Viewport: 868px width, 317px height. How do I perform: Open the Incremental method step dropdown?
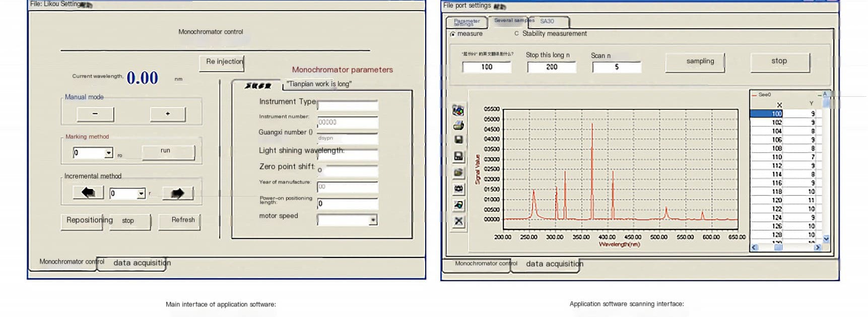pos(141,194)
